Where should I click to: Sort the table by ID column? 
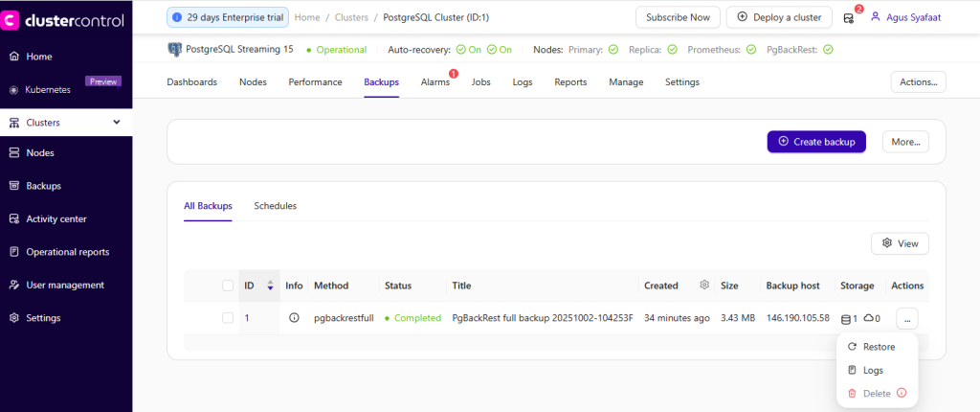[x=270, y=286]
